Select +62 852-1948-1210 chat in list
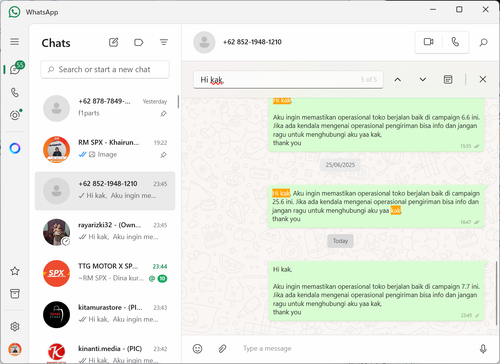Screen dimensions: 500x364 [x=105, y=191]
